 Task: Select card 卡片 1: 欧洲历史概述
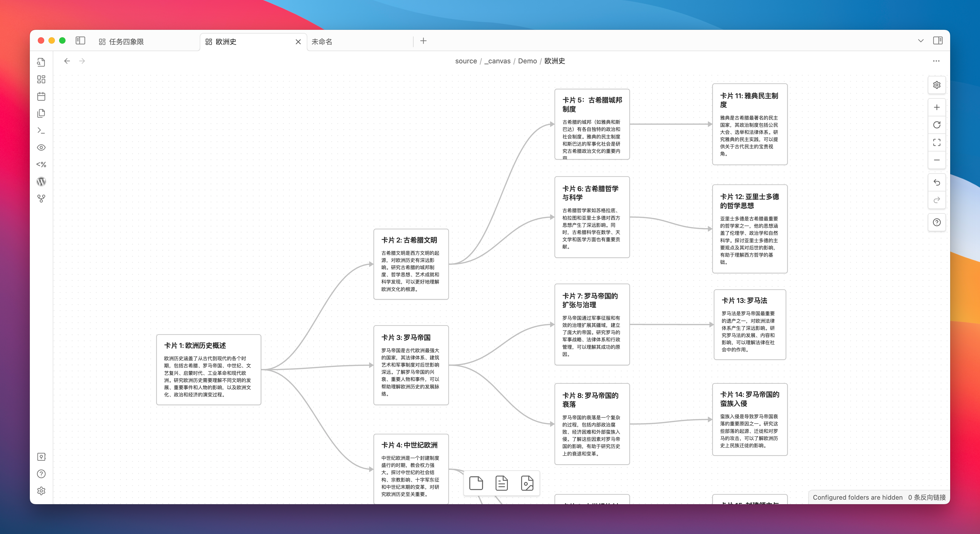click(209, 370)
